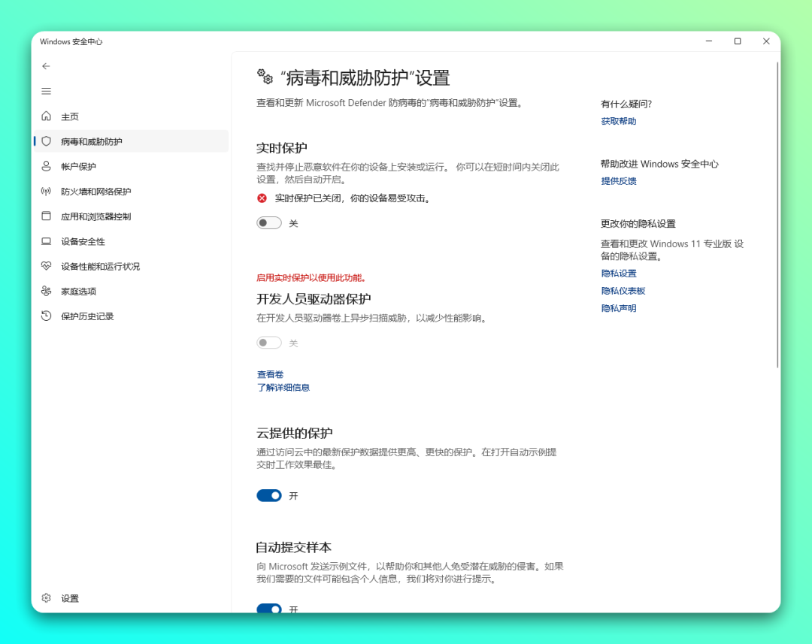Open 设备安全性 device security icon
Image resolution: width=812 pixels, height=644 pixels.
tap(47, 241)
